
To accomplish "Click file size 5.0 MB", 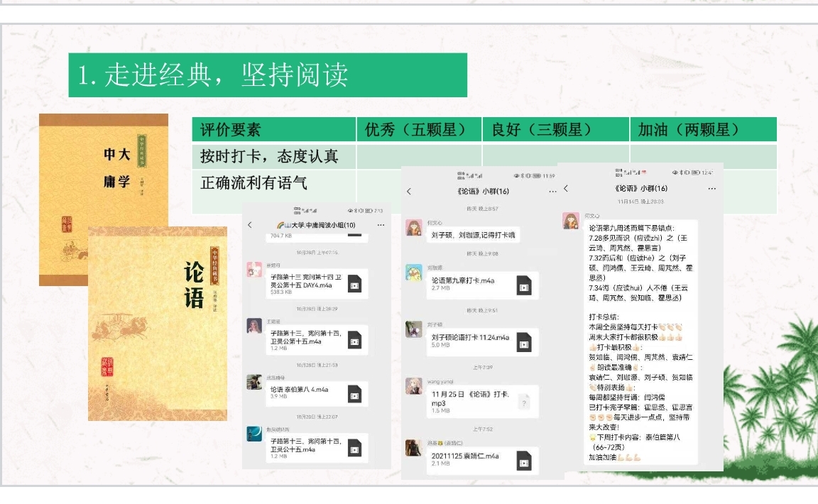I will coord(441,346).
